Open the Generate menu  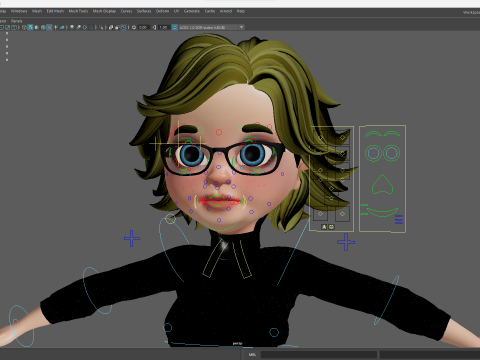(192, 11)
